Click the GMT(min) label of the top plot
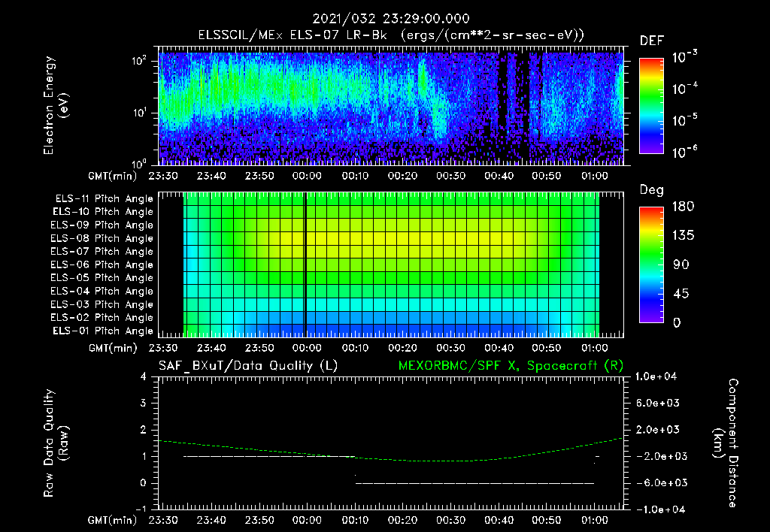 click(113, 176)
